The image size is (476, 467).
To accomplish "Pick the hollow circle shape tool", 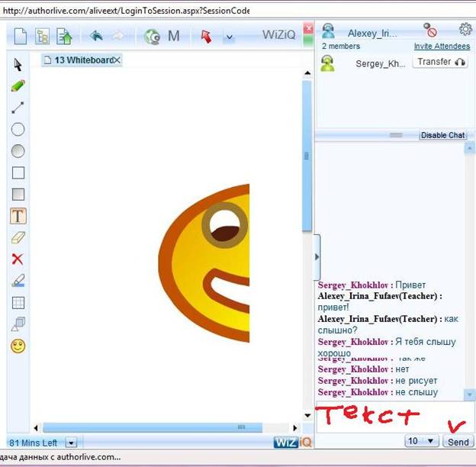I will coord(18,130).
